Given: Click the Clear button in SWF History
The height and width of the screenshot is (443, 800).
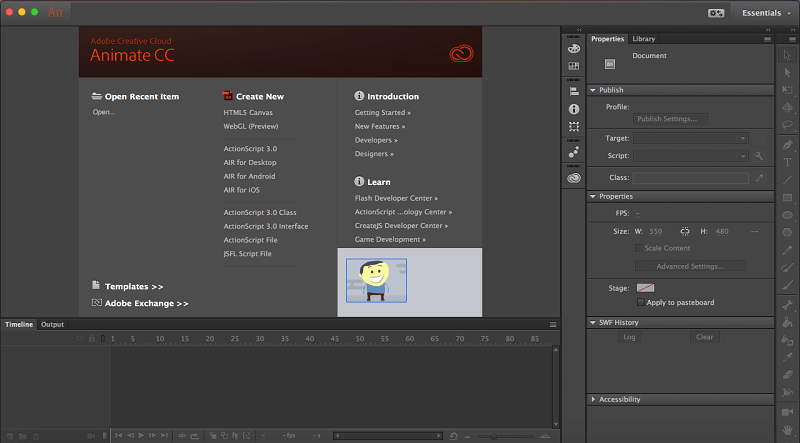Looking at the screenshot, I should (705, 337).
